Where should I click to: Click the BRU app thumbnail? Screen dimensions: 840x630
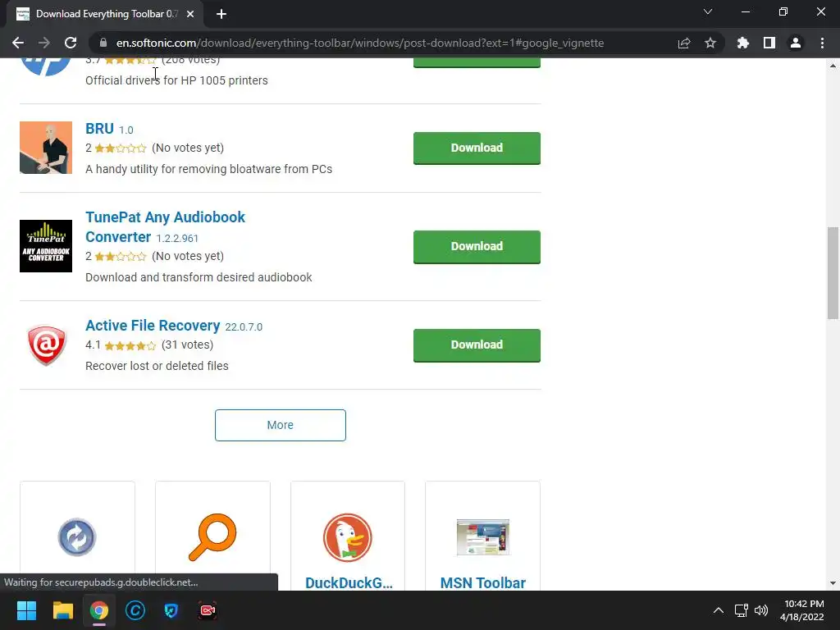(x=46, y=148)
